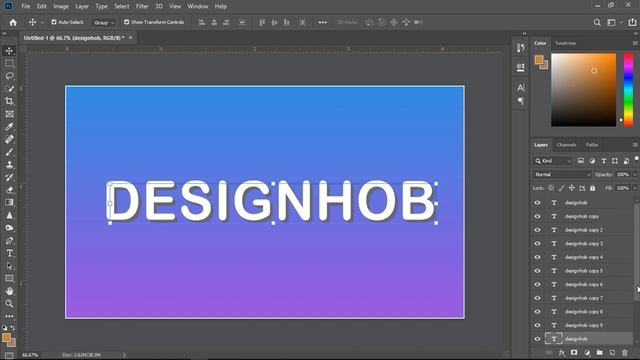Open the Window menu
The image size is (640, 360).
tap(198, 6)
